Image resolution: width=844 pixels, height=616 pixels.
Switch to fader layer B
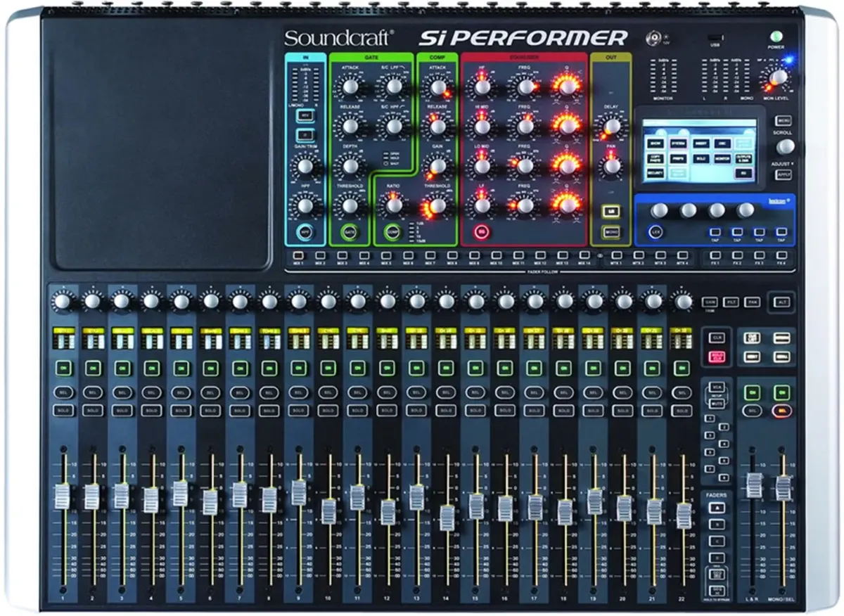716,525
